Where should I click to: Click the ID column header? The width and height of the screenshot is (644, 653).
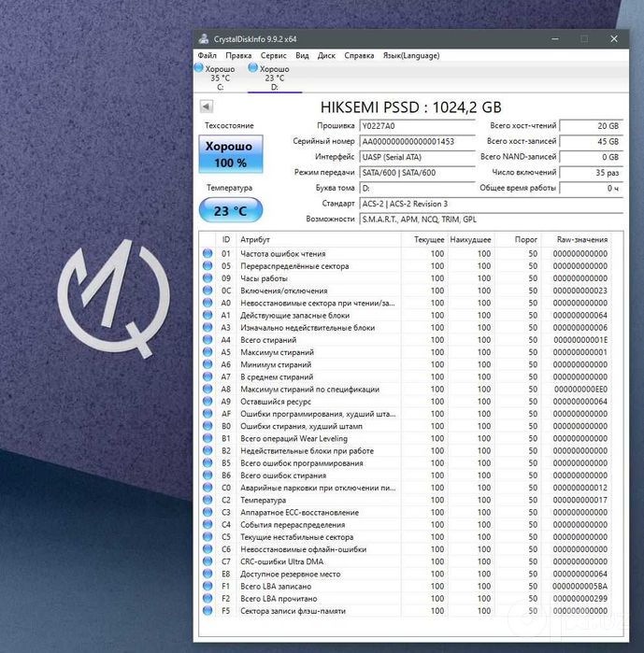[226, 239]
